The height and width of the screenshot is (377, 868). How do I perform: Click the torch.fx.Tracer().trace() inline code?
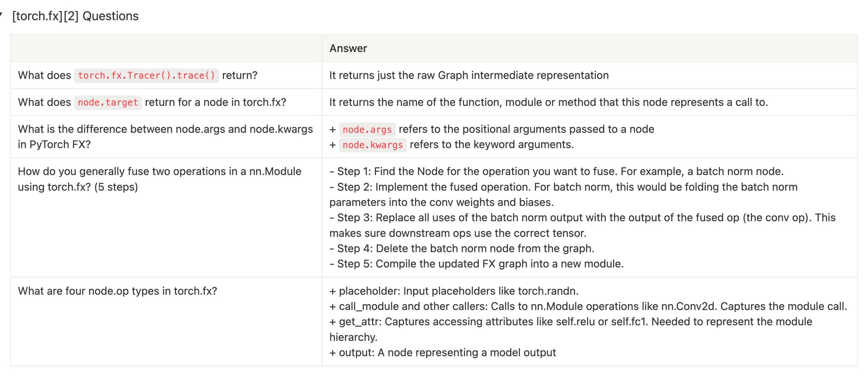click(146, 75)
